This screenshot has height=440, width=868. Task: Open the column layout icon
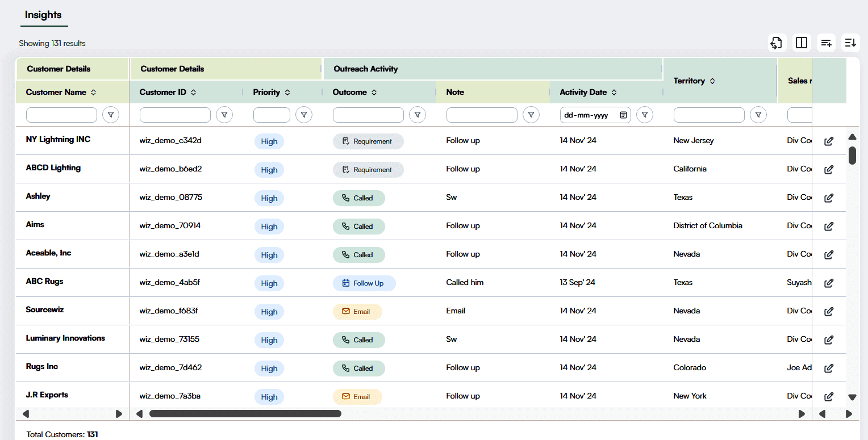[x=802, y=43]
